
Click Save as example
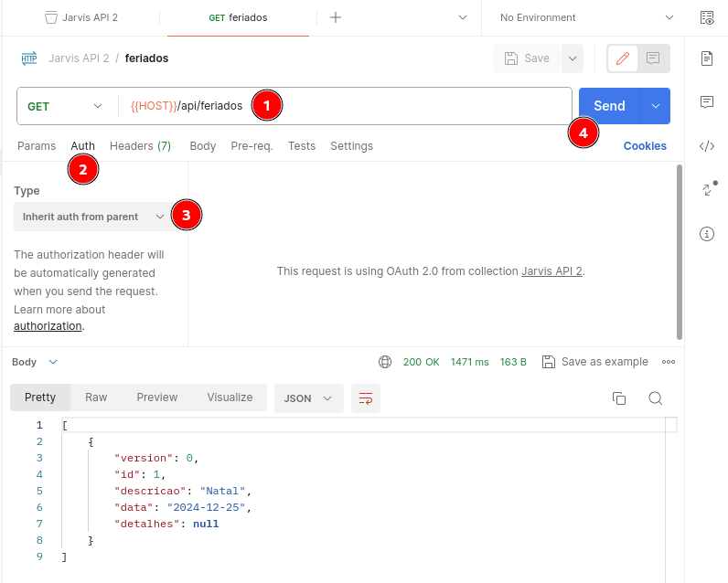click(x=595, y=362)
